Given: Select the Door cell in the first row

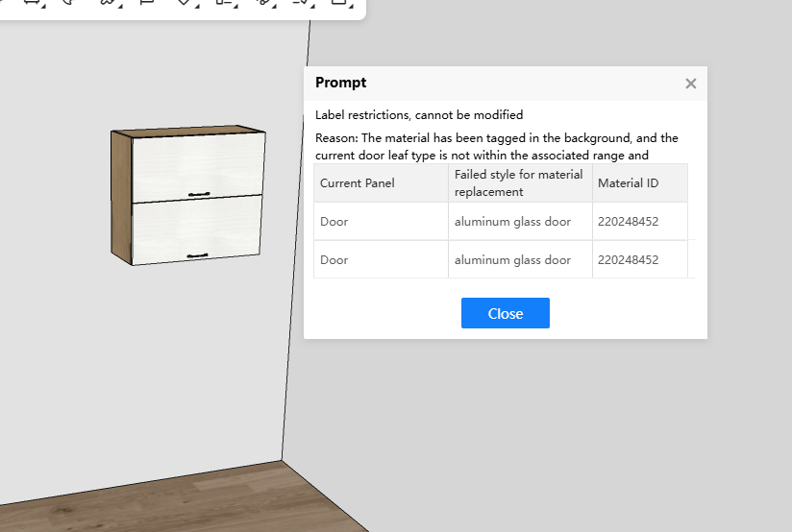Looking at the screenshot, I should 334,222.
